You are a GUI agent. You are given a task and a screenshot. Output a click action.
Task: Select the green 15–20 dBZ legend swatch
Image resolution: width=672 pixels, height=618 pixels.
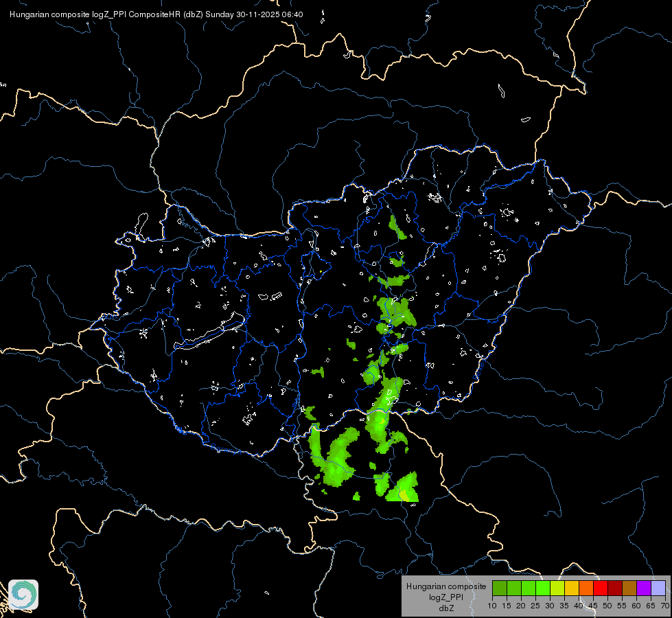514,588
